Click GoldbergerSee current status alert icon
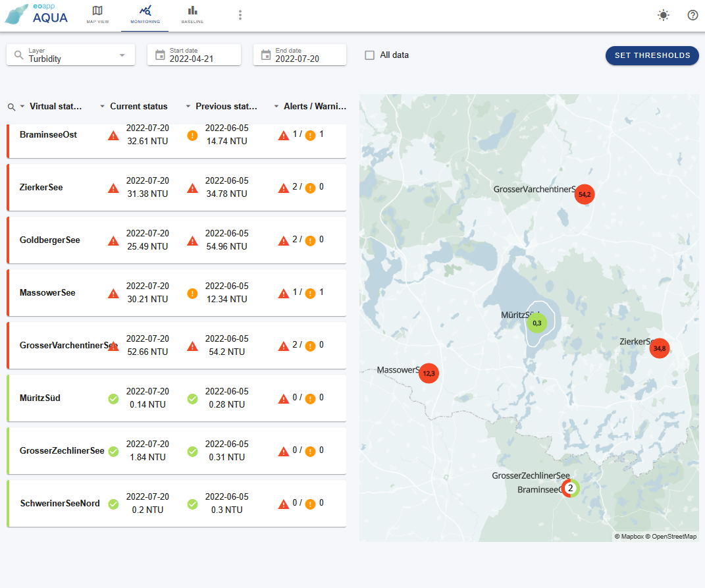 [113, 241]
